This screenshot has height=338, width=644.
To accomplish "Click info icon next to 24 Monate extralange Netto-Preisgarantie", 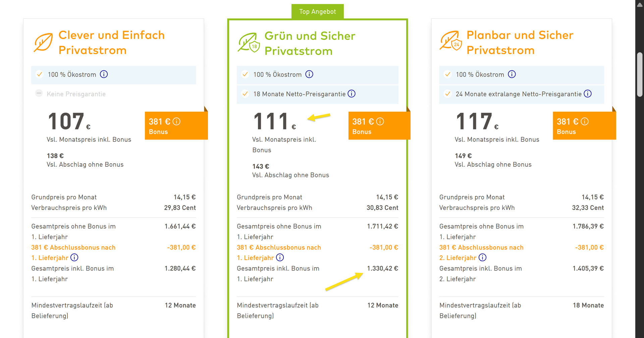I will pyautogui.click(x=588, y=94).
